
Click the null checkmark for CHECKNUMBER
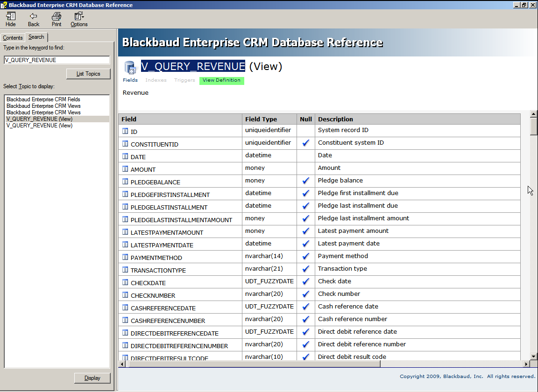pos(306,294)
